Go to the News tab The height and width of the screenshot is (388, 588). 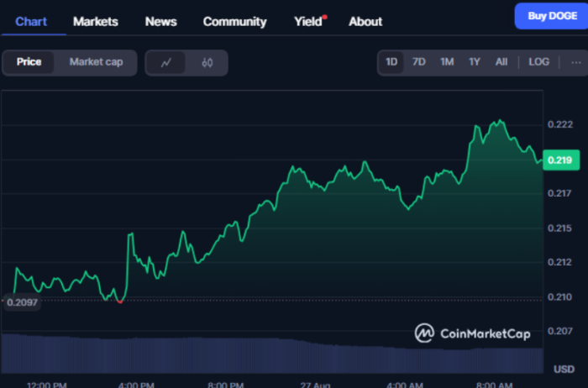(160, 21)
